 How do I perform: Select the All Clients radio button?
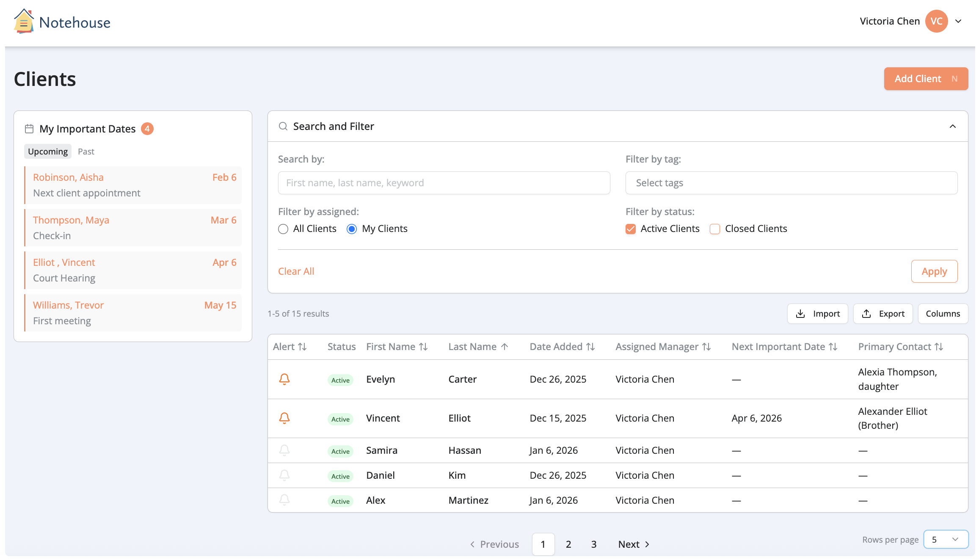click(x=283, y=229)
